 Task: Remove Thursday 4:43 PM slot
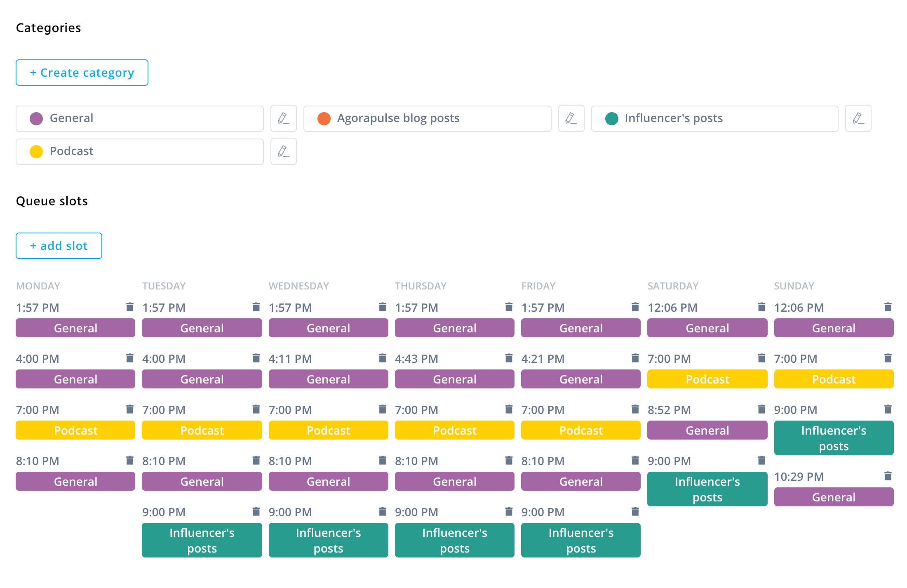coord(509,358)
